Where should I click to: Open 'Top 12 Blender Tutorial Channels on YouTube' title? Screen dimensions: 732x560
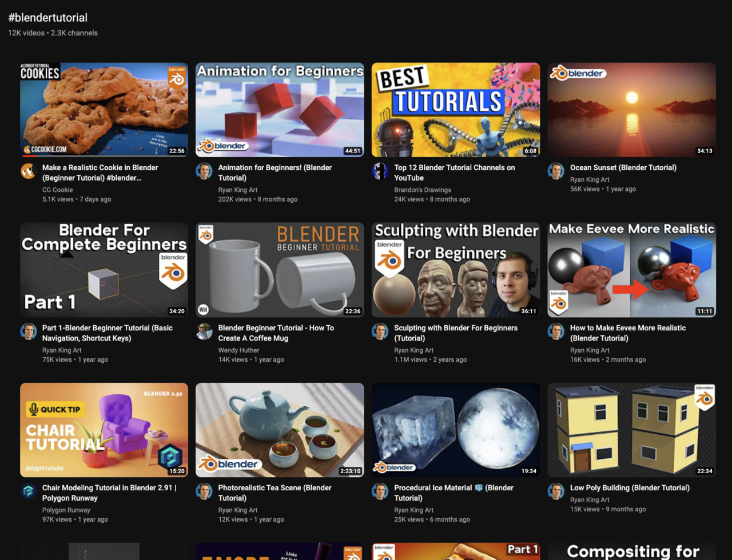[455, 173]
